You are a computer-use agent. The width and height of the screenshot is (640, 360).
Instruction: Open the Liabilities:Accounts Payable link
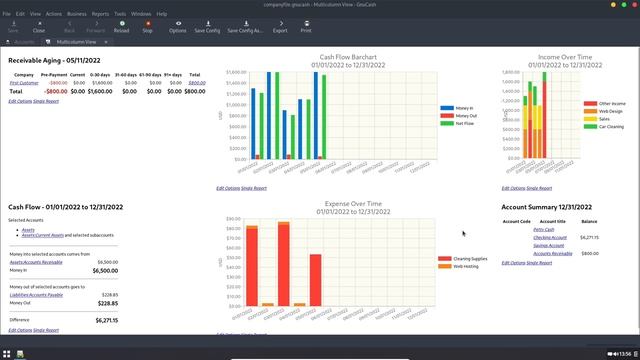point(36,295)
